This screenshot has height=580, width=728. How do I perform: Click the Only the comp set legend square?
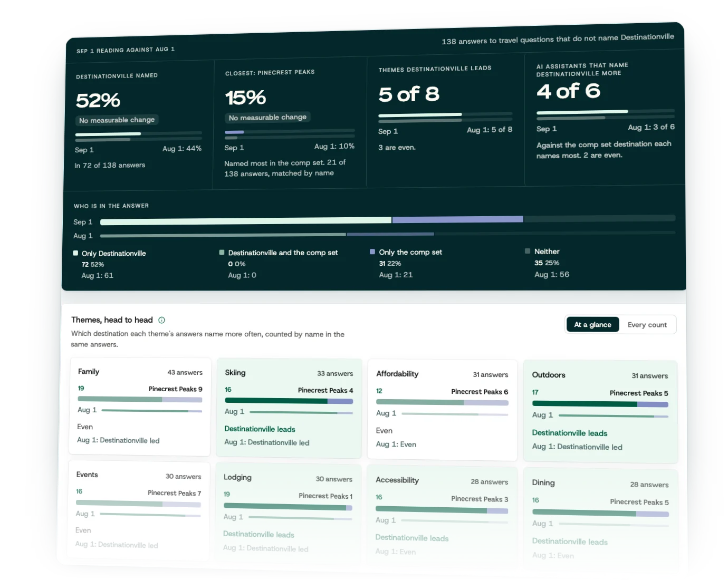(372, 252)
